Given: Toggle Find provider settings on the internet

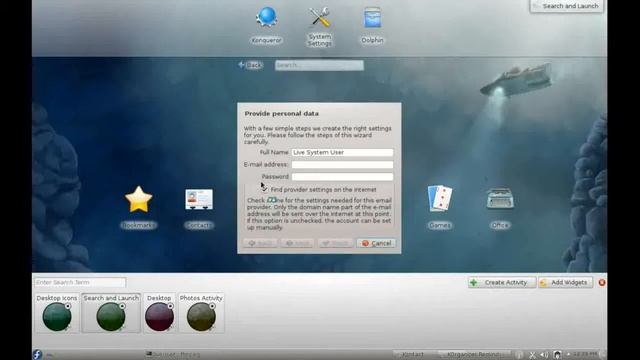Looking at the screenshot, I should click(264, 189).
